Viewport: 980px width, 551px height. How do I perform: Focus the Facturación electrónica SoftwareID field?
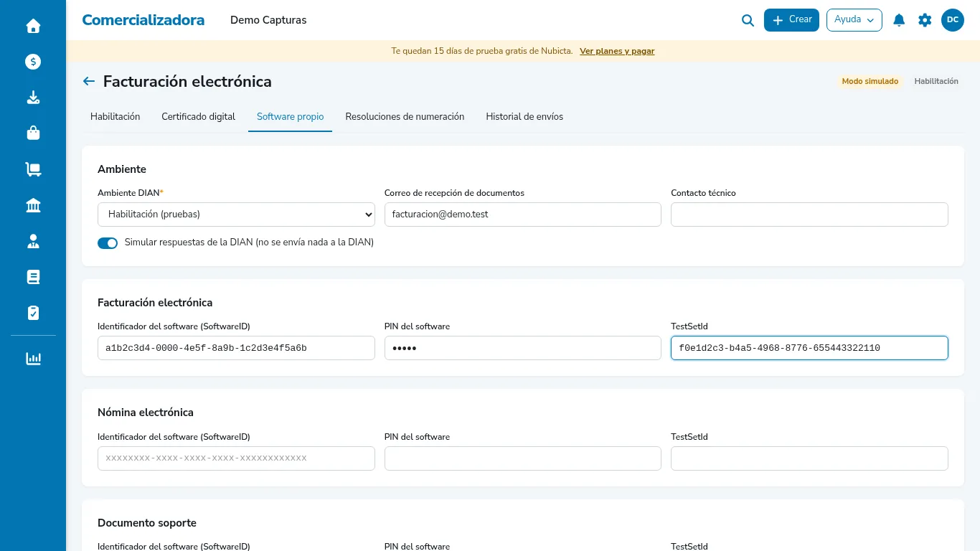tap(236, 348)
